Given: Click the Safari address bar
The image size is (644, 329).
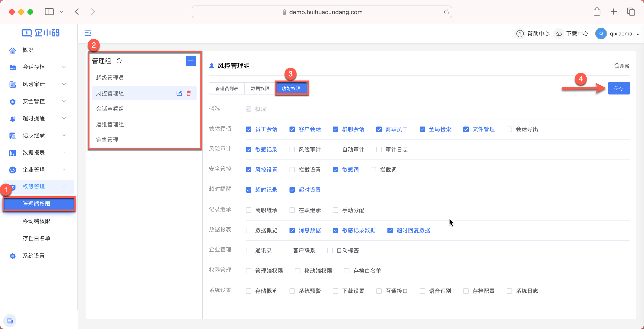Looking at the screenshot, I should pos(322,12).
